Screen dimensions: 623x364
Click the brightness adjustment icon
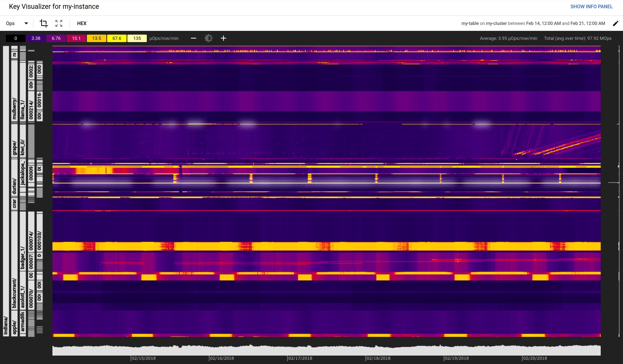pos(208,38)
